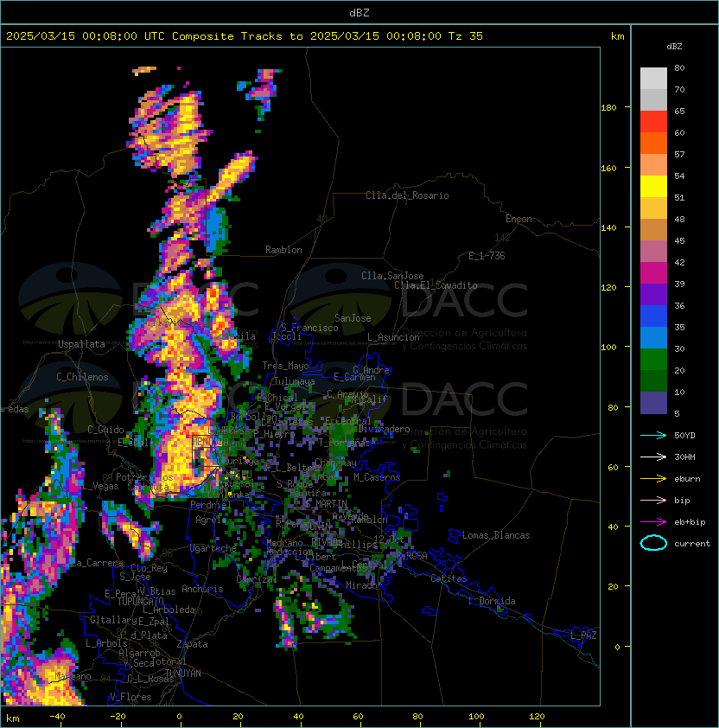The width and height of the screenshot is (719, 728).
Task: Click the 'L_PAZ' map label
Action: point(583,635)
